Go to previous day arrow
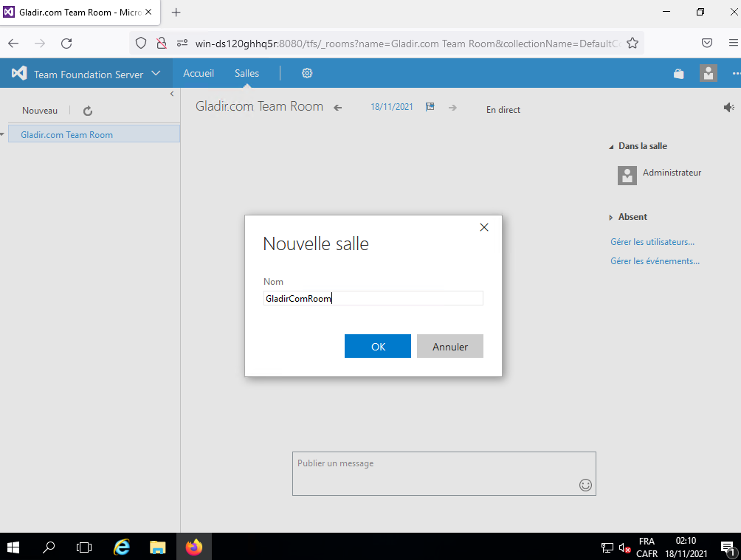The height and width of the screenshot is (560, 741). [338, 108]
